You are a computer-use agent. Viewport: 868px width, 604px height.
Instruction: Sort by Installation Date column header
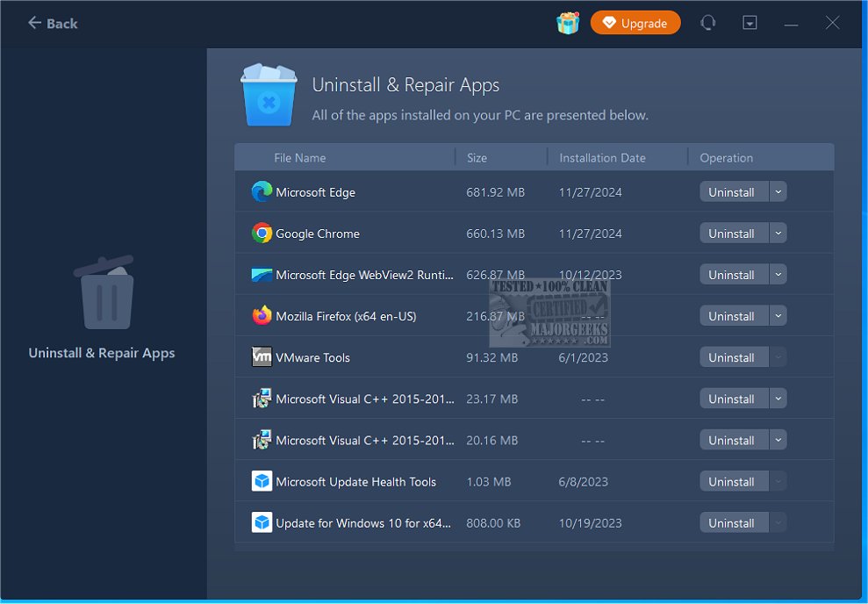[x=602, y=158]
